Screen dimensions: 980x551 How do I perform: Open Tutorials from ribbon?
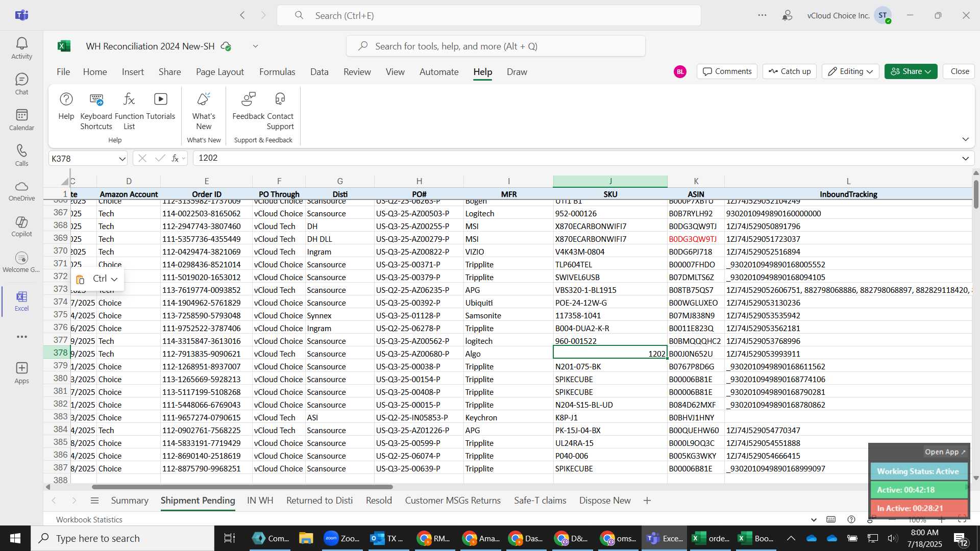click(160, 106)
